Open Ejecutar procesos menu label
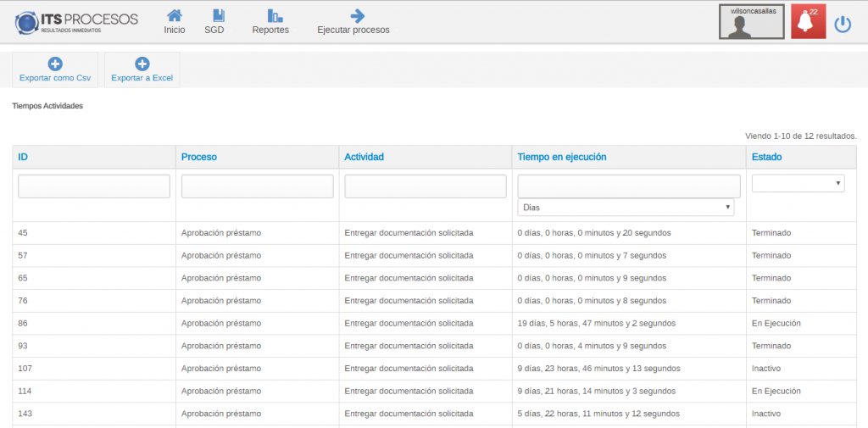Image resolution: width=868 pixels, height=428 pixels. tap(353, 30)
